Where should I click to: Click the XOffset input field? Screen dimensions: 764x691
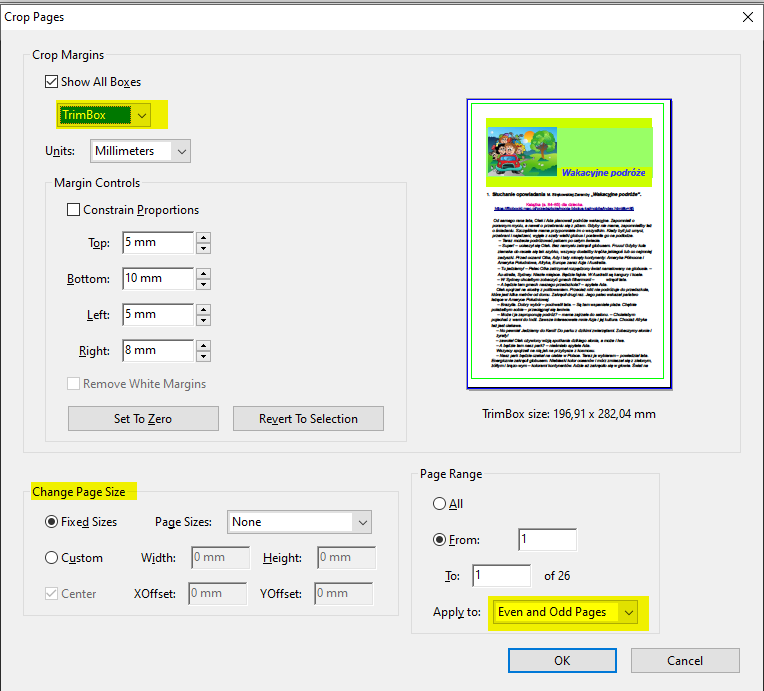[x=217, y=594]
